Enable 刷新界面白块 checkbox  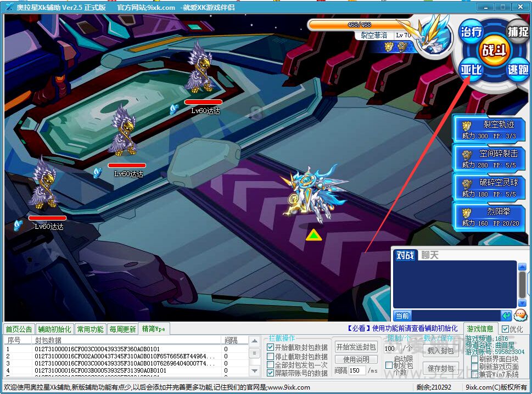click(x=475, y=359)
